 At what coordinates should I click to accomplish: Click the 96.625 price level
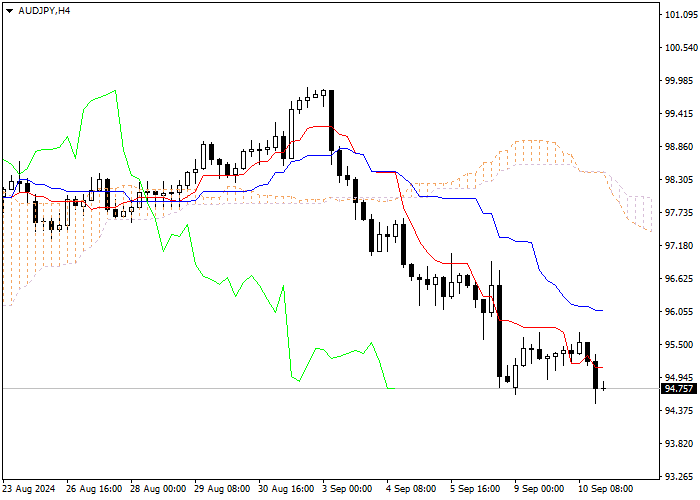[681, 279]
